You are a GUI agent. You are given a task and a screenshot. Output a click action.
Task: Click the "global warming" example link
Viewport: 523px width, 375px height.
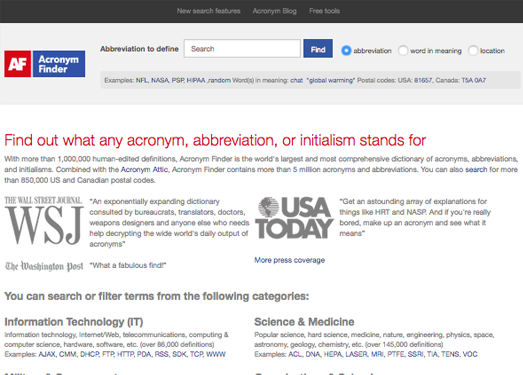click(331, 80)
